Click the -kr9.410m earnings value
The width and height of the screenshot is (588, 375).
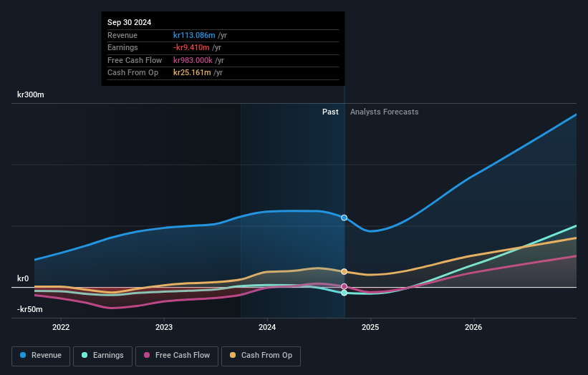tap(191, 47)
